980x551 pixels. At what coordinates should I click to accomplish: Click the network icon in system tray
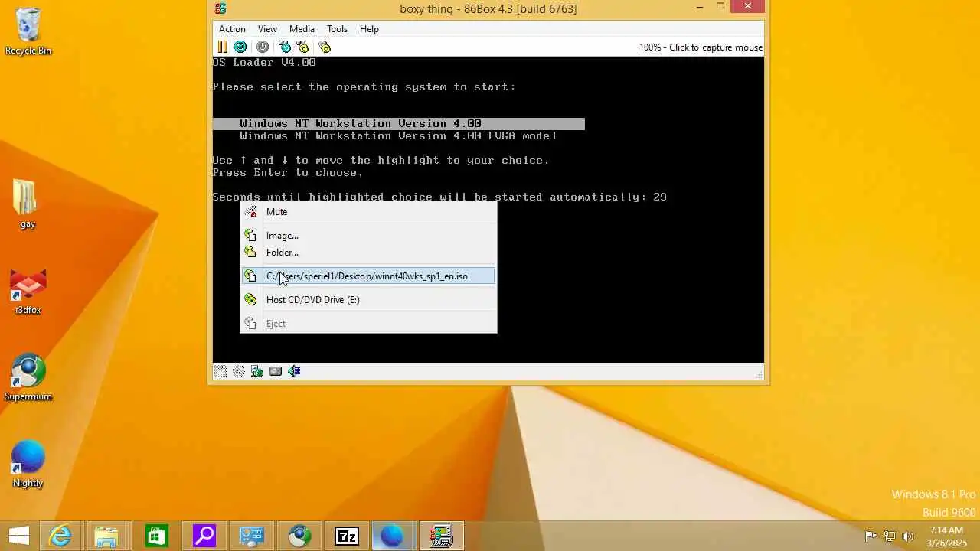[890, 536]
